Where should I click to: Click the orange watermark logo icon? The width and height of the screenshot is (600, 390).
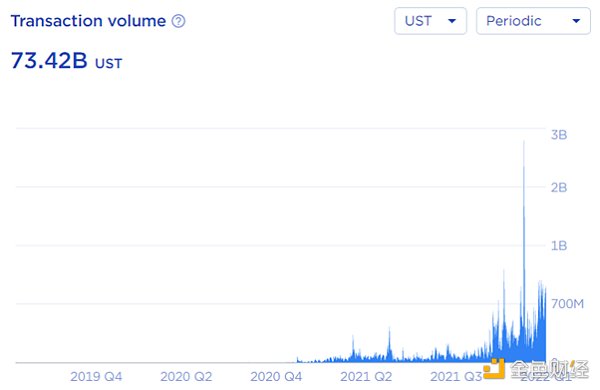[494, 368]
